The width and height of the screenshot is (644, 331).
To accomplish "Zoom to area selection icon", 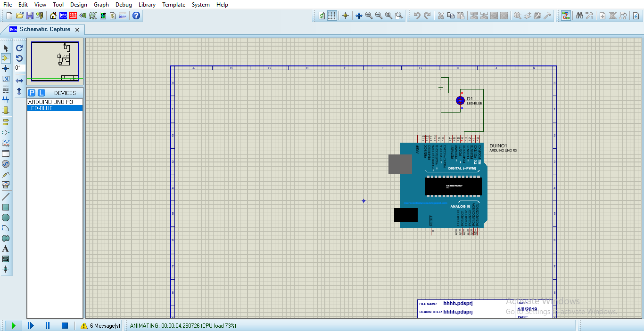I will (x=399, y=16).
